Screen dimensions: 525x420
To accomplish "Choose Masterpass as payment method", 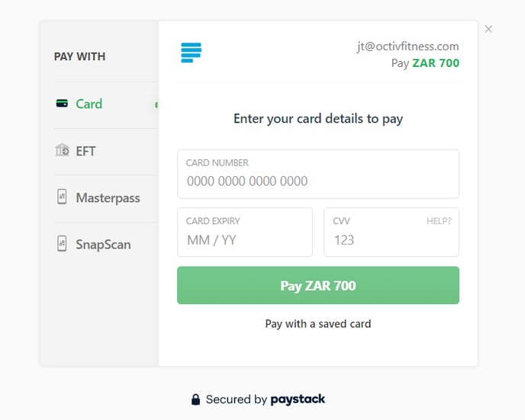I will (106, 198).
